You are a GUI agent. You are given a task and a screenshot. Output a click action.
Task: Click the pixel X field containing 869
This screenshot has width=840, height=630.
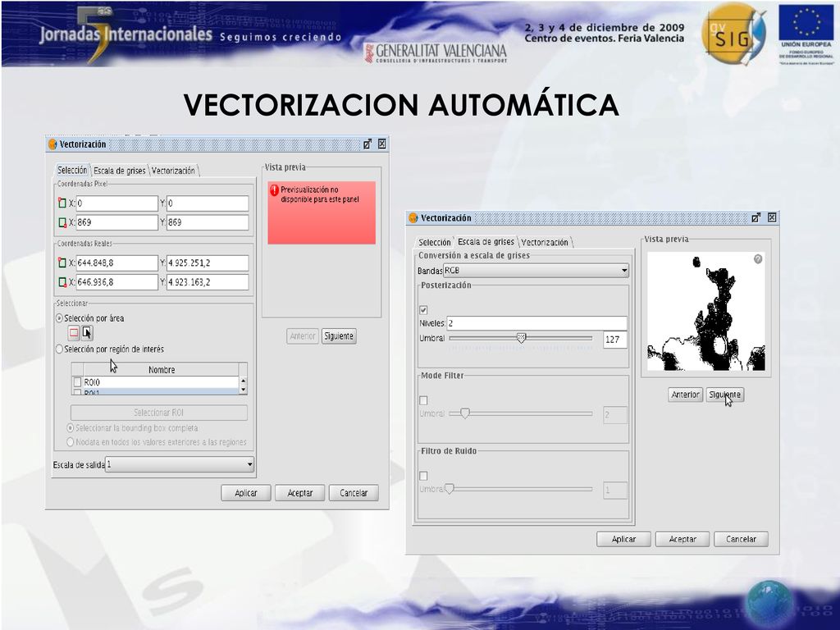click(x=116, y=222)
